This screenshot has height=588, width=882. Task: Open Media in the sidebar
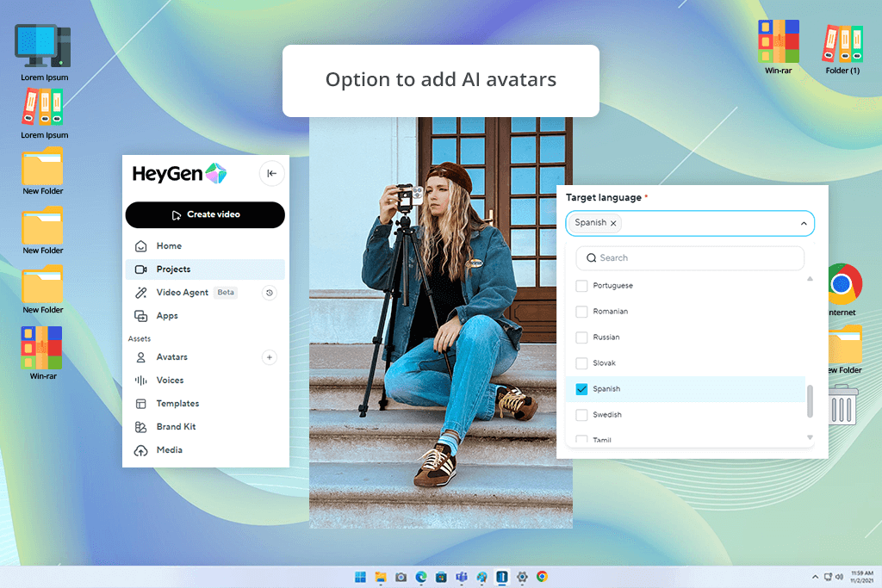click(x=205, y=450)
